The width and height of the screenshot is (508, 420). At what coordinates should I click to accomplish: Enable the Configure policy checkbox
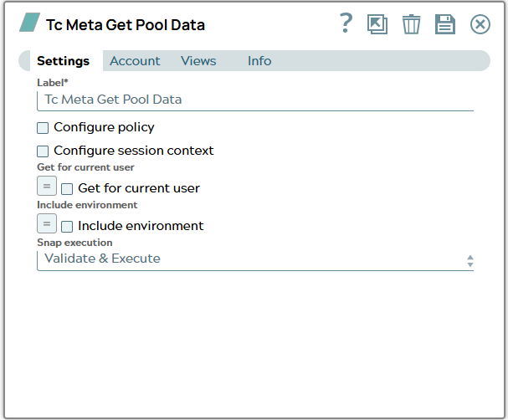click(x=43, y=128)
